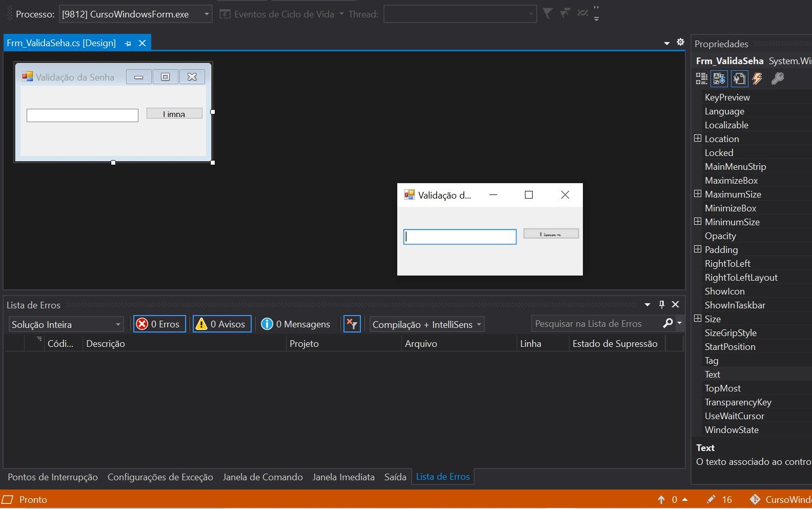The height and width of the screenshot is (509, 812).
Task: Sort by Linha column header
Action: pos(543,343)
